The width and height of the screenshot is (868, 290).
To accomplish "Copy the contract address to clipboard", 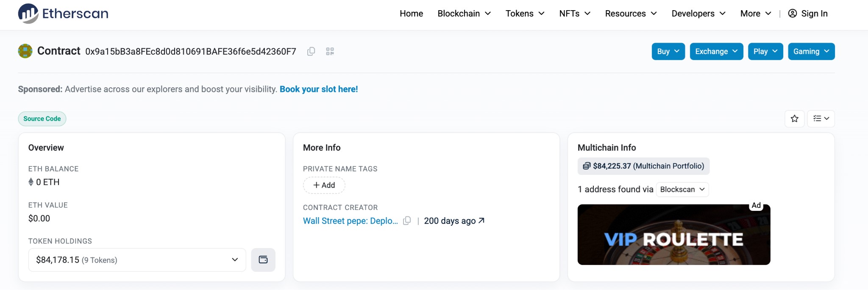I will 311,51.
